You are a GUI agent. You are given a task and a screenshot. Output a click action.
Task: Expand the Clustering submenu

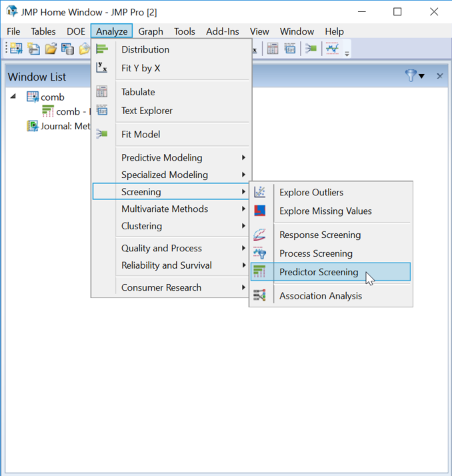172,226
